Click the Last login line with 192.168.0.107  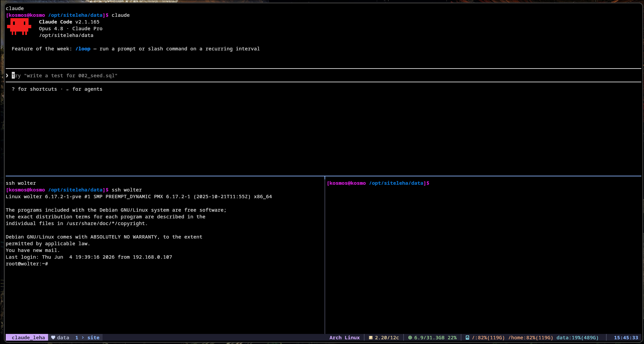pyautogui.click(x=89, y=257)
